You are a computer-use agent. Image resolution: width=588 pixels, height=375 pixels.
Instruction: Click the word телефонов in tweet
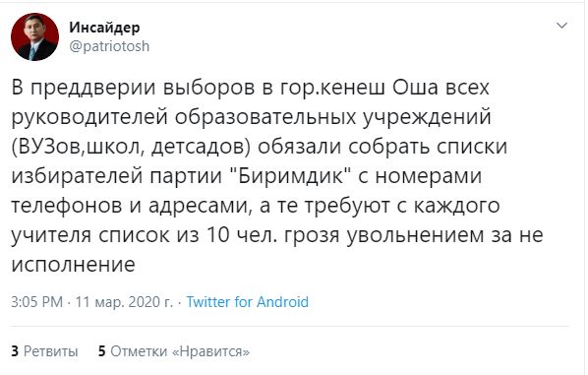point(67,206)
